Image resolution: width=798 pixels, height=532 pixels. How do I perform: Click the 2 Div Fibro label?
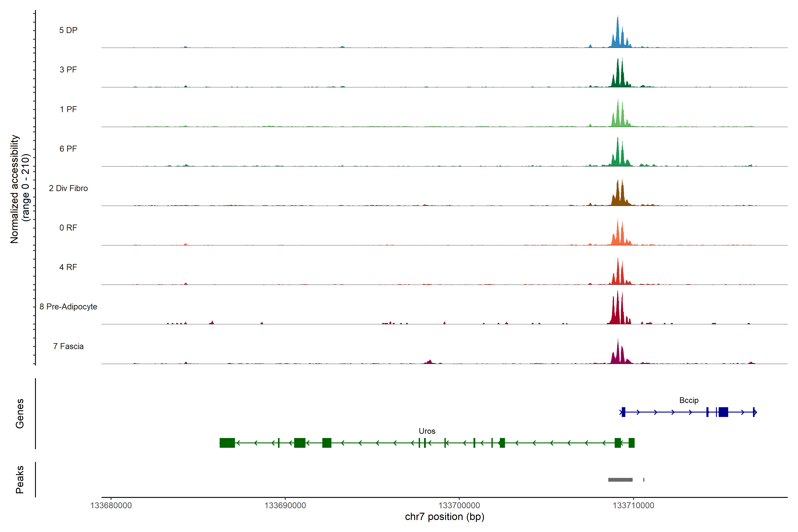coord(68,188)
